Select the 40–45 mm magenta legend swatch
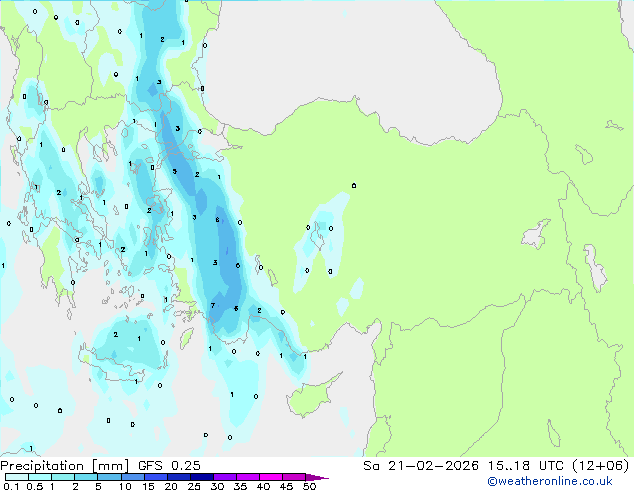The width and height of the screenshot is (634, 490). point(271,477)
